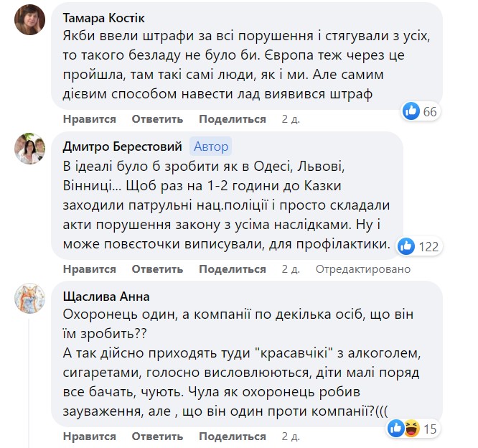Share Щаслива Анна's comment
Image resolution: width=478 pixels, height=448 pixels.
click(x=233, y=436)
